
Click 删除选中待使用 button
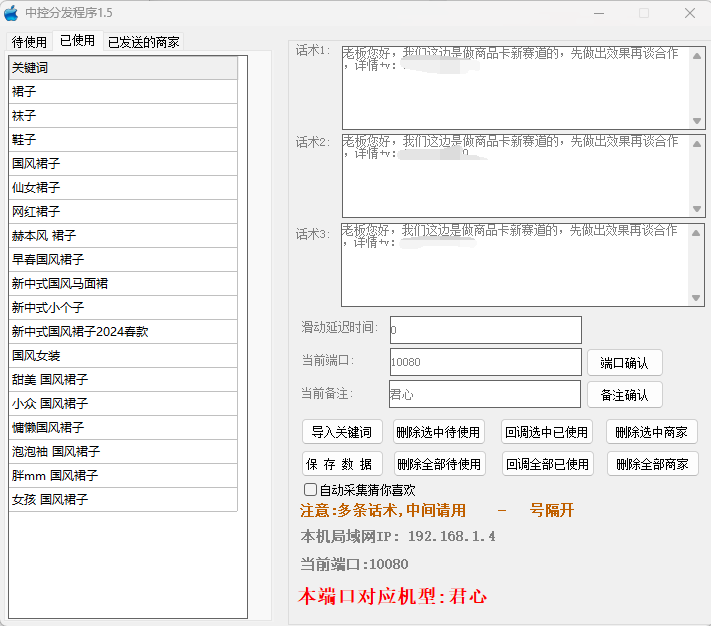click(438, 432)
